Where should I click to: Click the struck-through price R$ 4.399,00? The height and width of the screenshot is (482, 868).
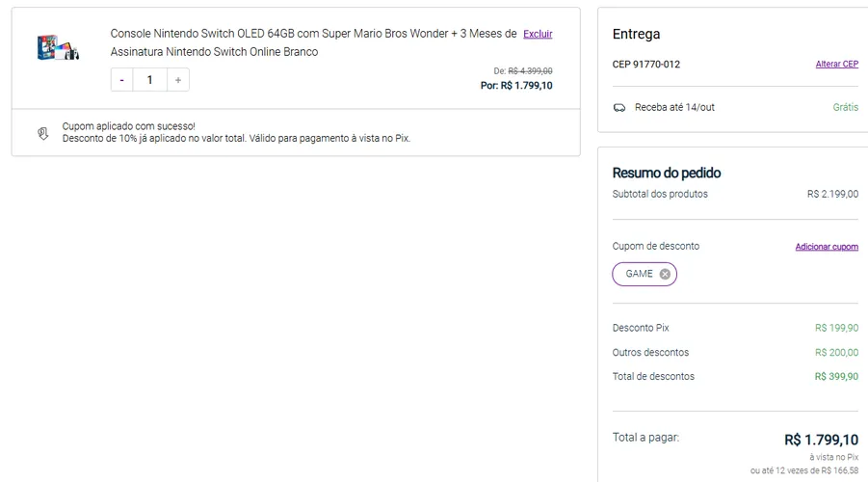click(x=530, y=71)
